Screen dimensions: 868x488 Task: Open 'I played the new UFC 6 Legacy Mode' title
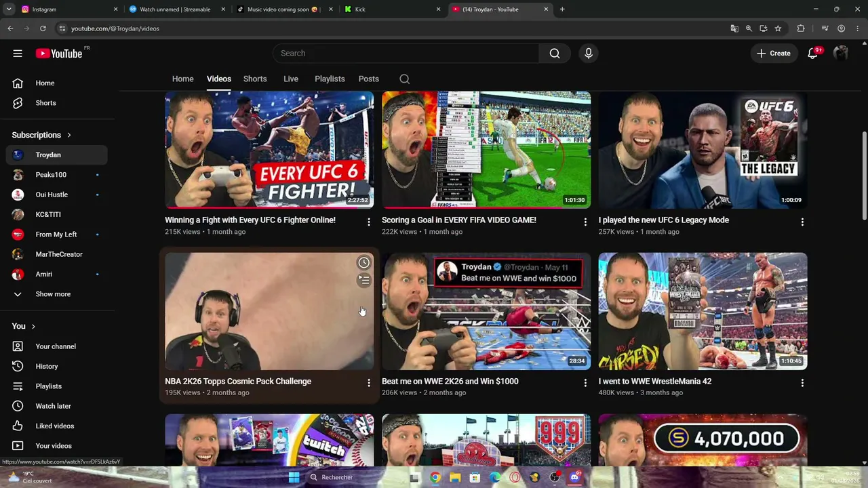pyautogui.click(x=664, y=220)
